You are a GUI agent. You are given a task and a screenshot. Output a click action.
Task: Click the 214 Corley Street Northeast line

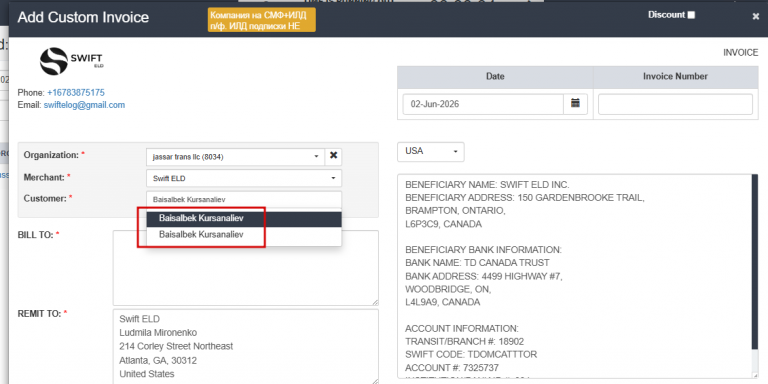point(176,347)
